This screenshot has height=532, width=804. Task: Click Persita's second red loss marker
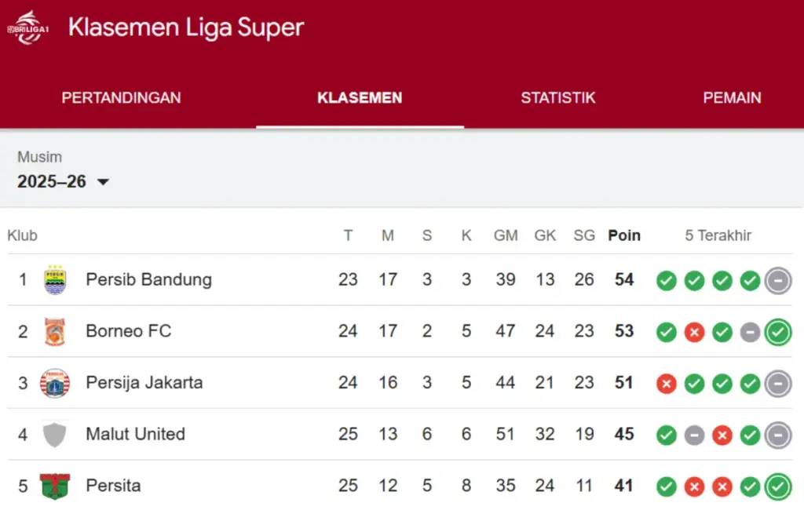click(722, 486)
